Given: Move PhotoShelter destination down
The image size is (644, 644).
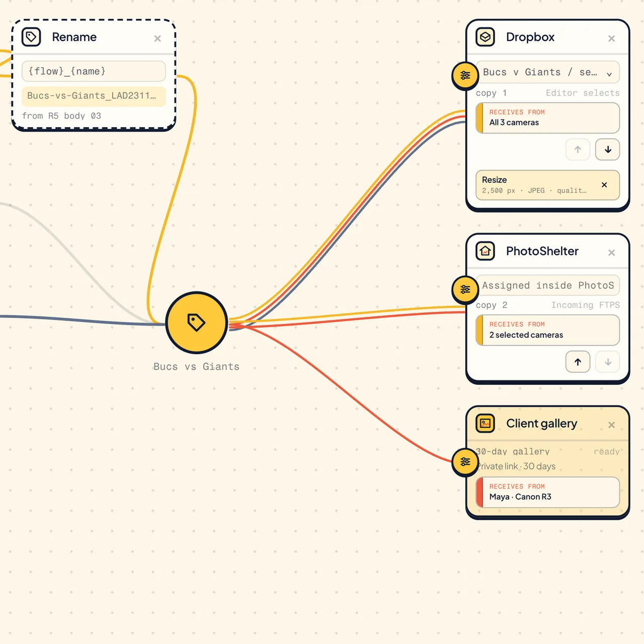Looking at the screenshot, I should click(608, 362).
